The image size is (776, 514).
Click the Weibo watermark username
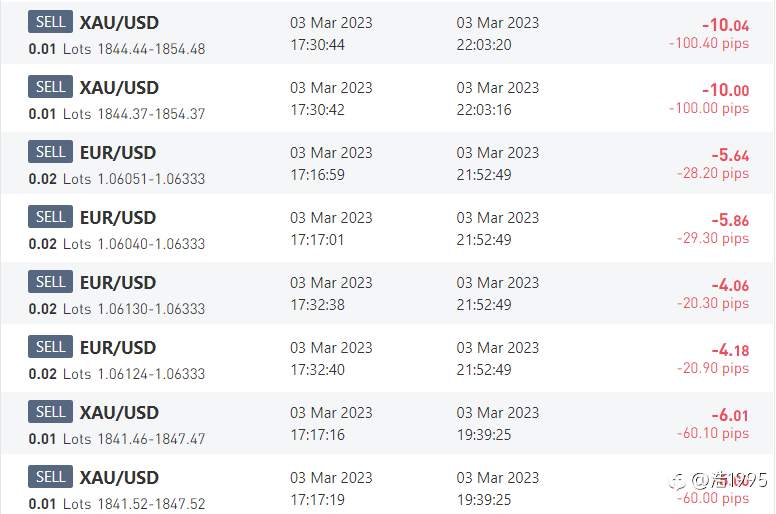coord(730,480)
